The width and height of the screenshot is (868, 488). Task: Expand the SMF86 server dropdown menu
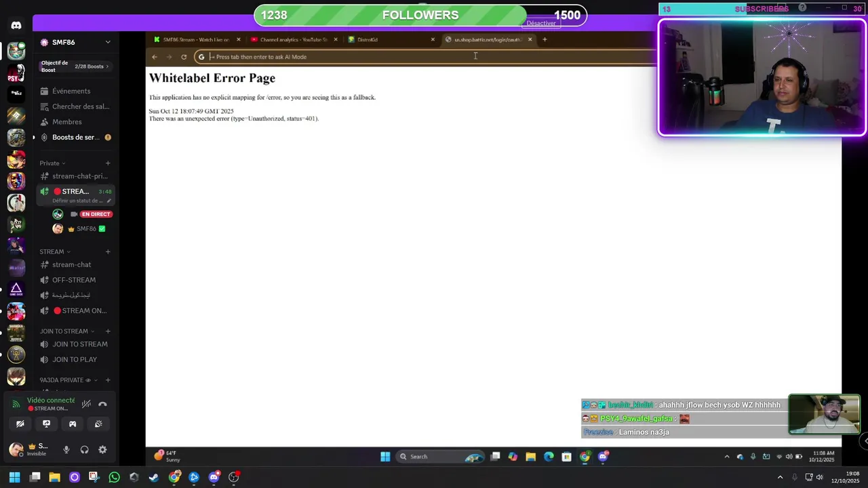click(108, 42)
